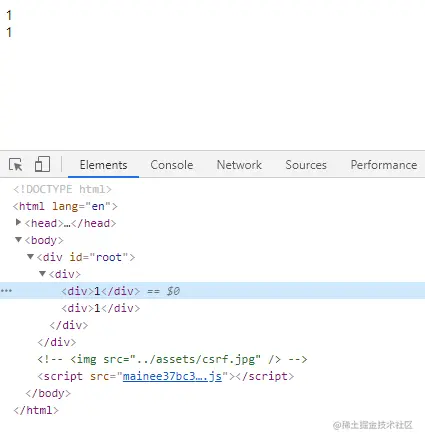Click the ellipsis actions on highlighted row
The height and width of the screenshot is (442, 425).
6,291
